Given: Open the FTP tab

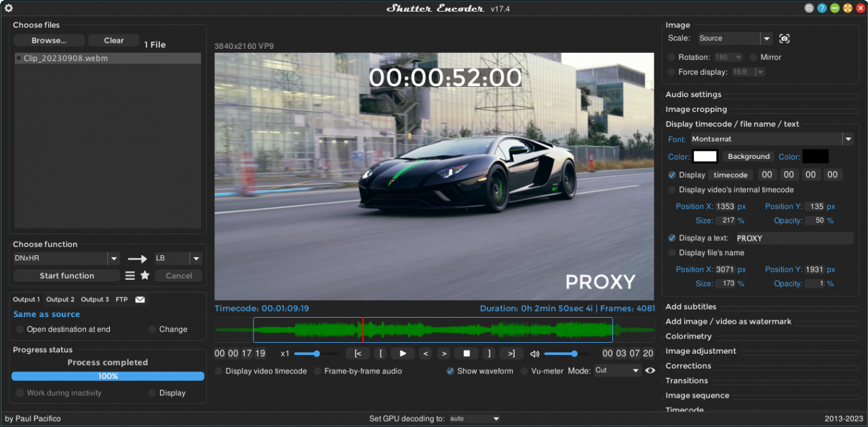Looking at the screenshot, I should point(121,299).
